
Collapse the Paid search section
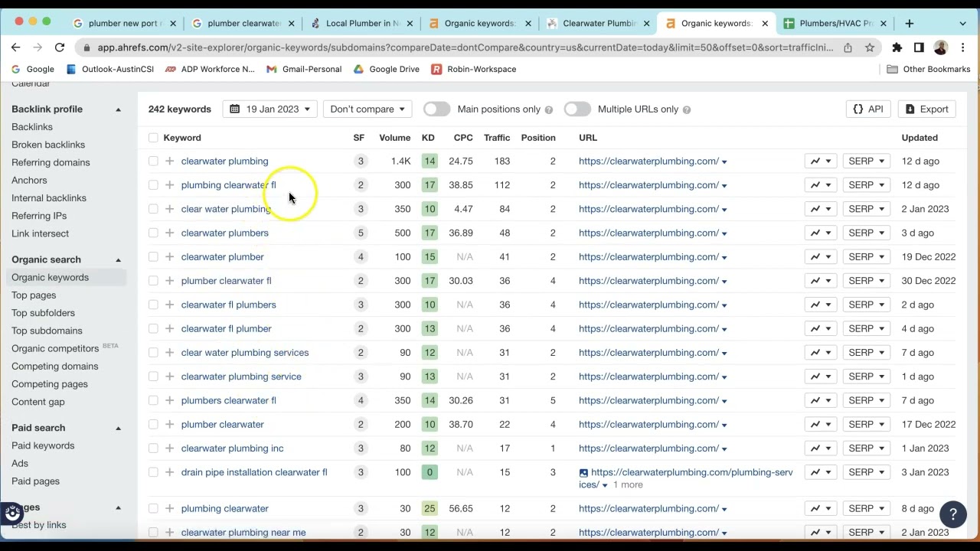coord(118,429)
